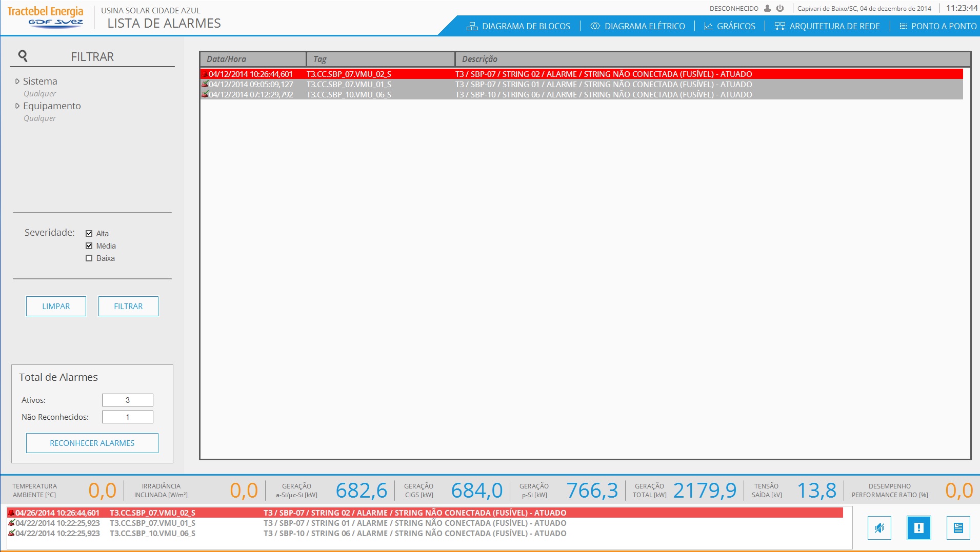Click the magnifier search icon beside Filtrar

coord(23,56)
